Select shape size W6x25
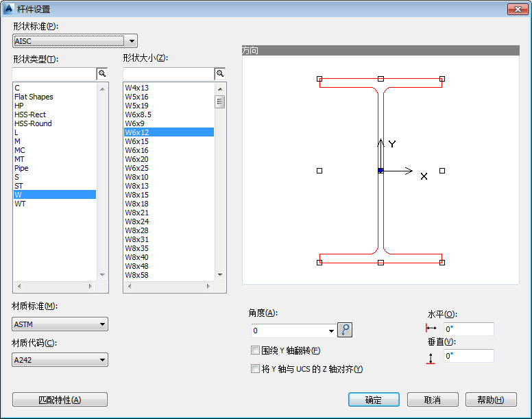 point(169,168)
